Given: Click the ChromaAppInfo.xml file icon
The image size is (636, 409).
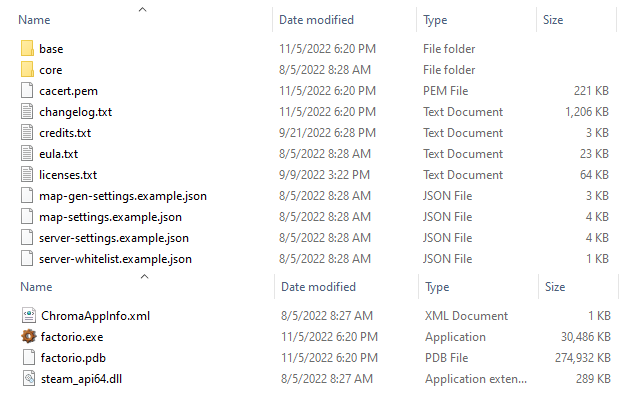Looking at the screenshot, I should 28,316.
